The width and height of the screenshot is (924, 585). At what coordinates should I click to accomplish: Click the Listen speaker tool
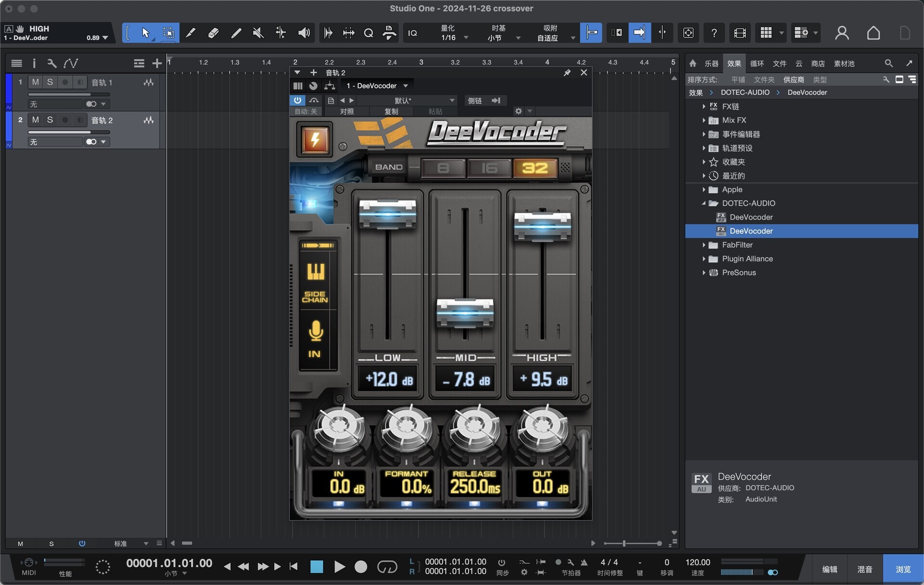[x=304, y=33]
